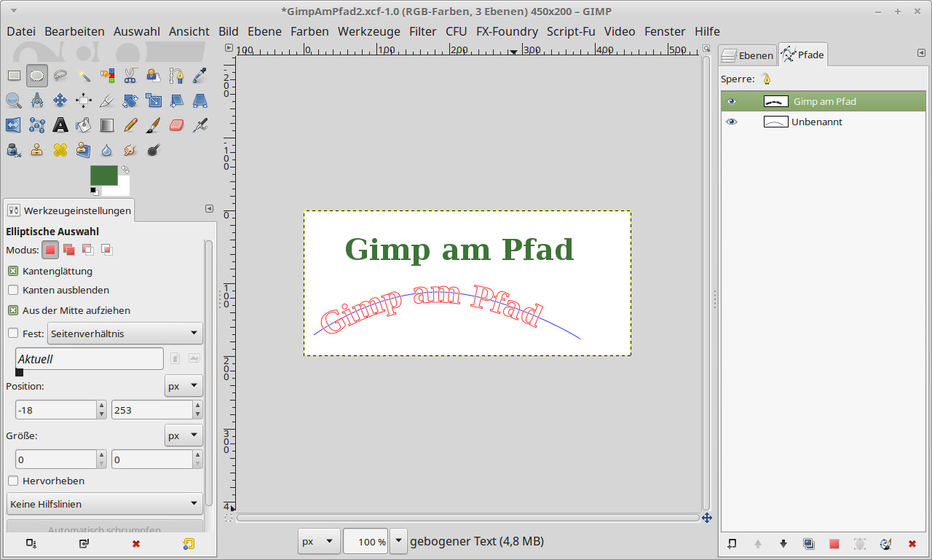Open the Bearbeiten menu
This screenshot has width=932, height=560.
74,31
